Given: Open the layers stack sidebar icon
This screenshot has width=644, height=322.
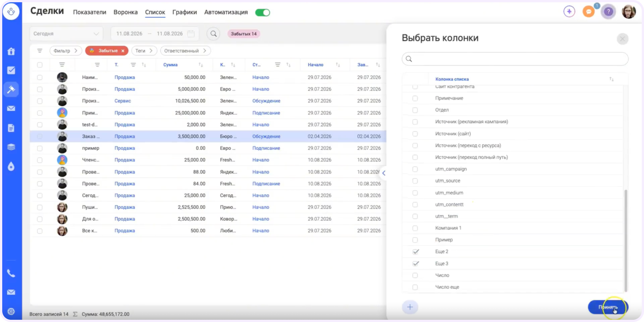Looking at the screenshot, I should (11, 147).
